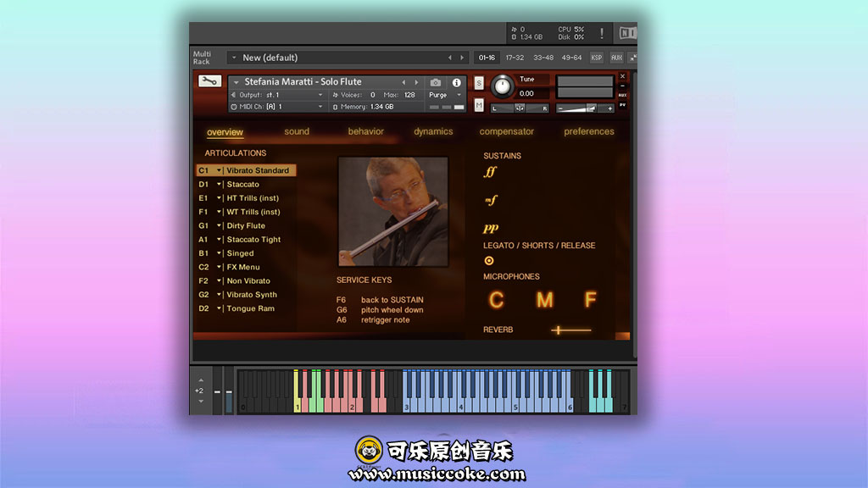
Task: Minimize the instrument header with dash button
Action: point(623,86)
